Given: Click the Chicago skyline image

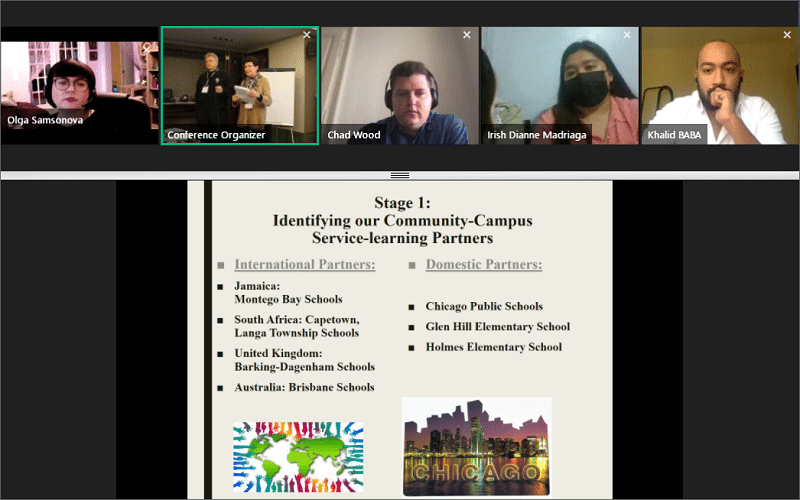Looking at the screenshot, I should (x=477, y=447).
